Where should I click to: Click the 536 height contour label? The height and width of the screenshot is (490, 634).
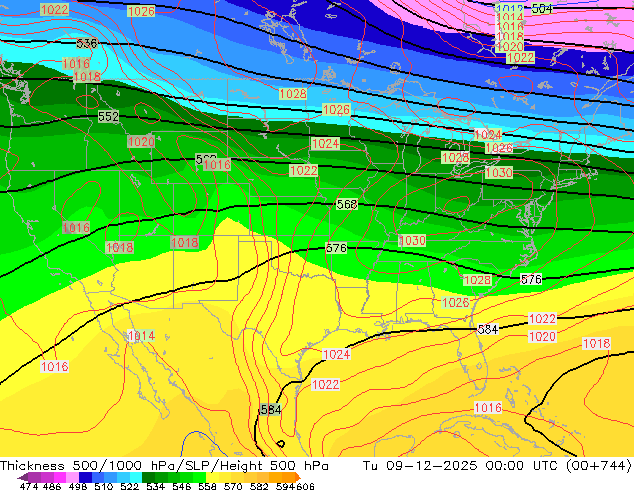click(x=87, y=43)
